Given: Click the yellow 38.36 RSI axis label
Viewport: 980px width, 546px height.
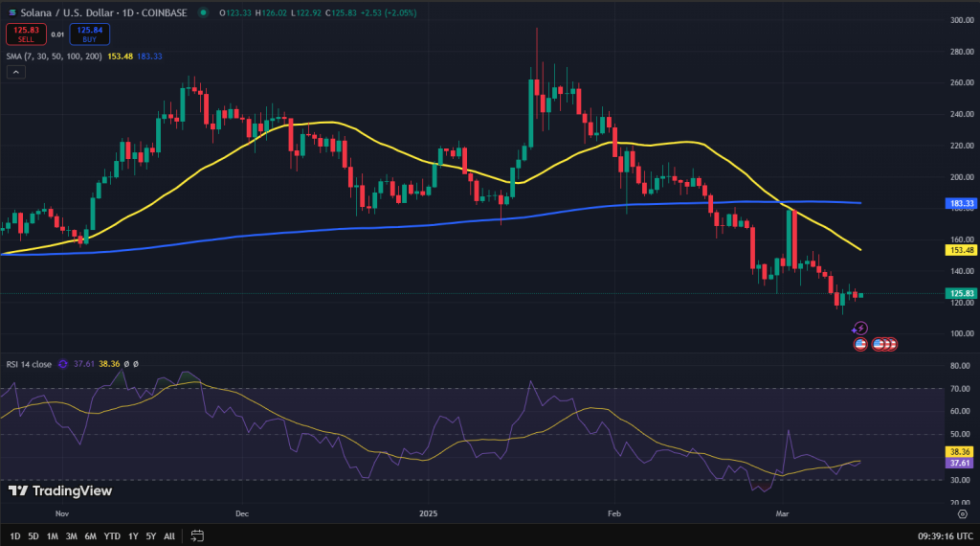Looking at the screenshot, I should [959, 451].
